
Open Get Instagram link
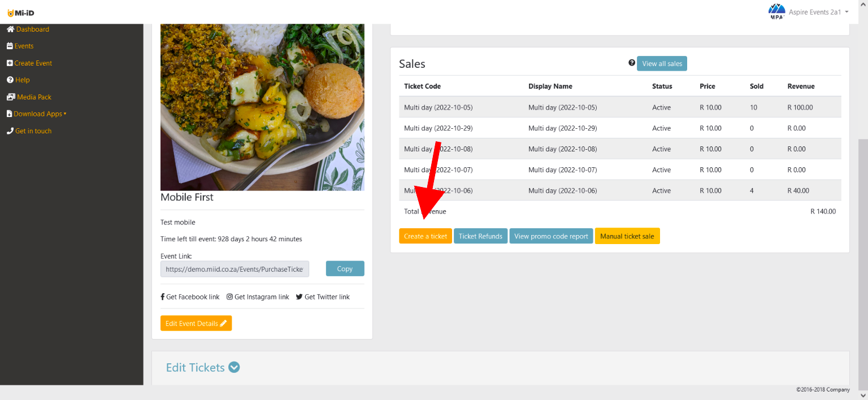pos(258,297)
